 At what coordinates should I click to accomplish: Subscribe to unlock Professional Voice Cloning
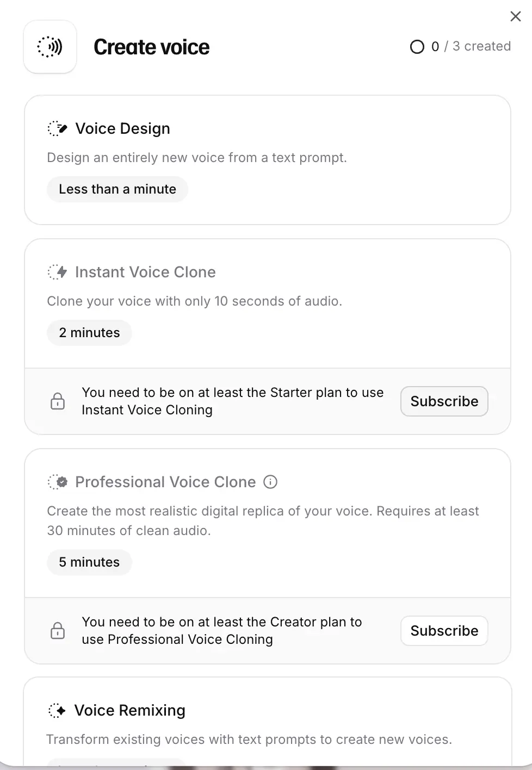coord(444,631)
